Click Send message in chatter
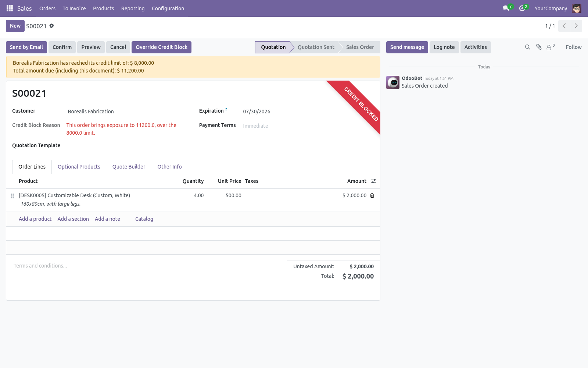 click(x=407, y=47)
